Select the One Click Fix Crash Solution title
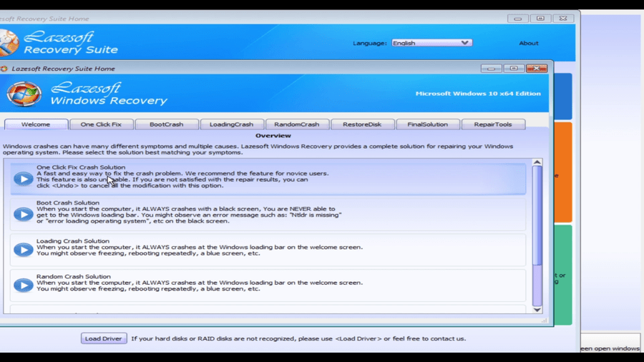The width and height of the screenshot is (644, 362). click(81, 167)
